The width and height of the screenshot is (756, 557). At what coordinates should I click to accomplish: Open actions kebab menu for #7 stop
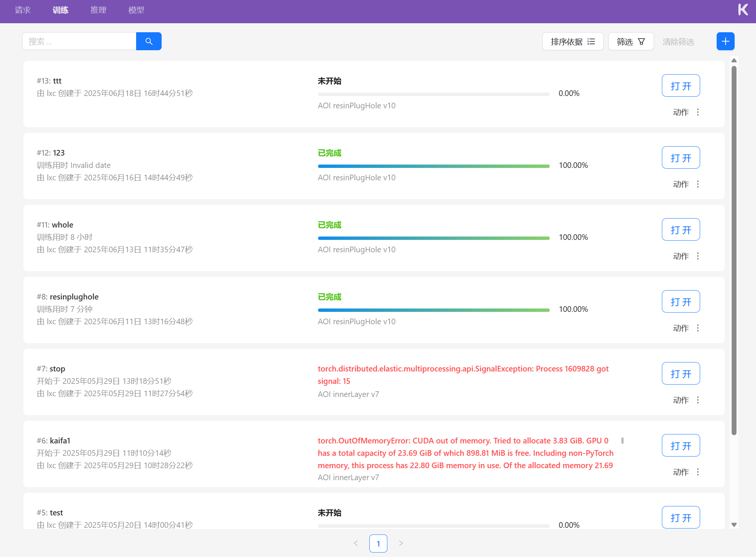coord(697,400)
